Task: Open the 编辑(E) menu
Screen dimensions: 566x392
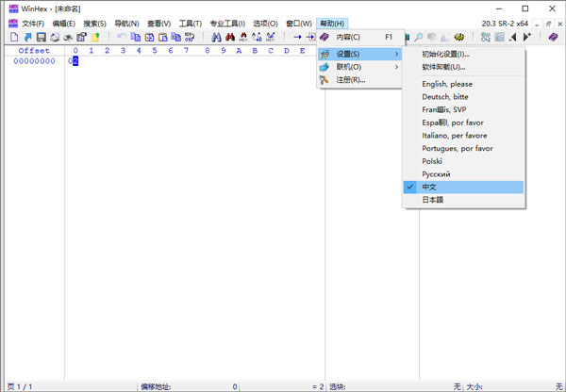Action: (63, 24)
